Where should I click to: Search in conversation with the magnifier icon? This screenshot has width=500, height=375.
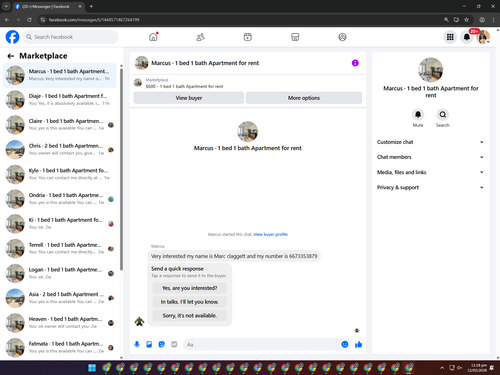(x=442, y=115)
